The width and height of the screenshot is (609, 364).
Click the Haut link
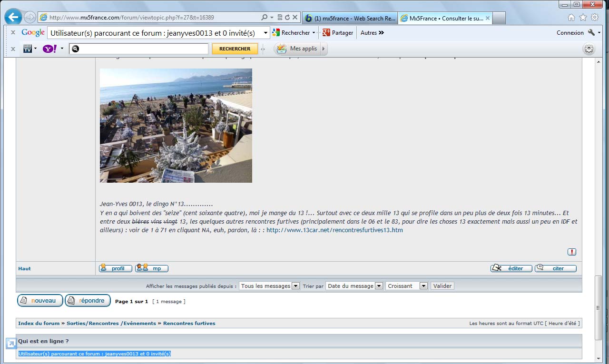(x=24, y=268)
